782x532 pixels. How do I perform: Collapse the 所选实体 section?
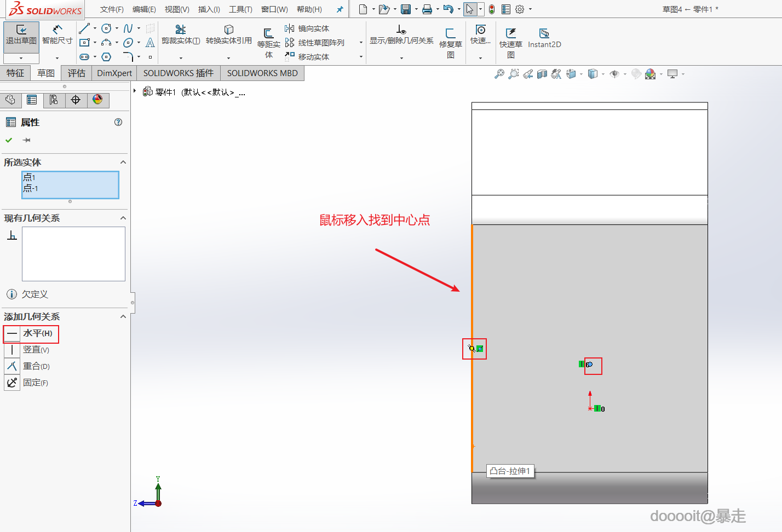(x=123, y=163)
